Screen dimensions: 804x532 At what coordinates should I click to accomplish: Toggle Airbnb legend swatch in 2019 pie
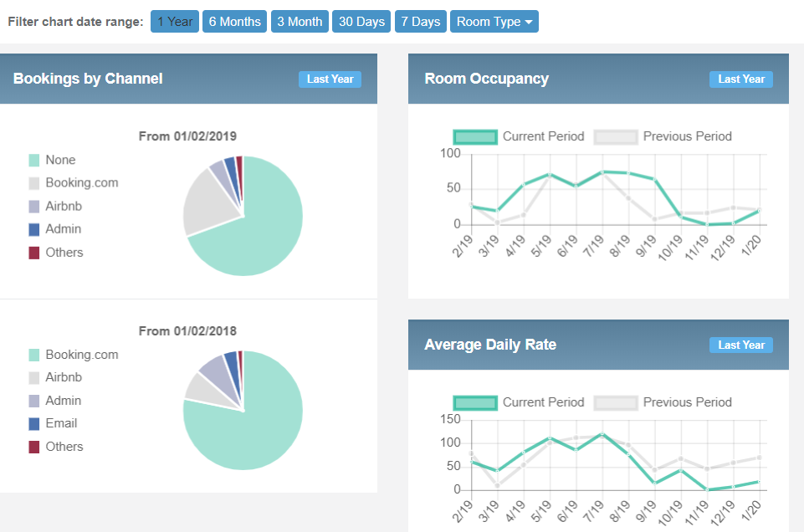coord(33,207)
